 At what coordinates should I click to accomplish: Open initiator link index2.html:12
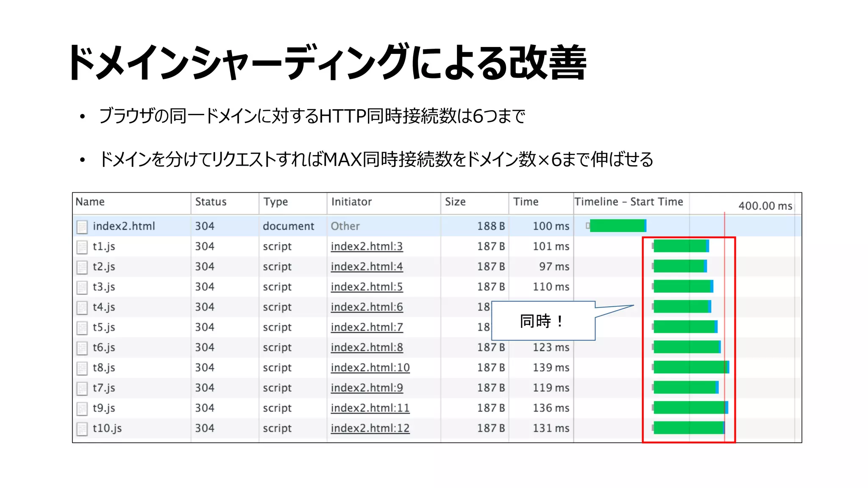(370, 428)
